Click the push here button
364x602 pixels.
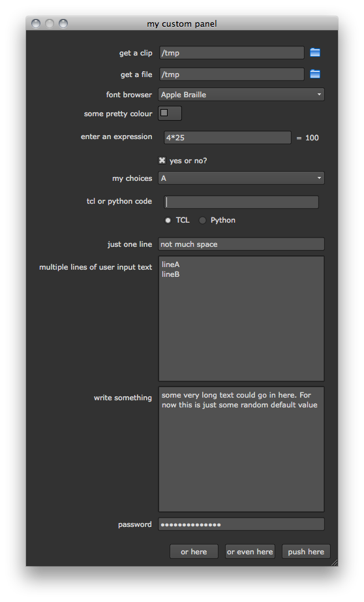pyautogui.click(x=306, y=552)
